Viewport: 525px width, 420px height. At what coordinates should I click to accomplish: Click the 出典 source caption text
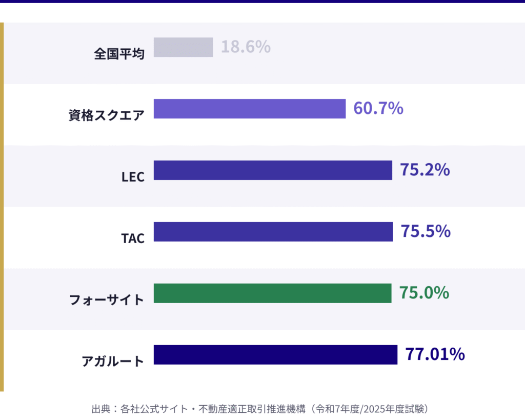click(260, 409)
